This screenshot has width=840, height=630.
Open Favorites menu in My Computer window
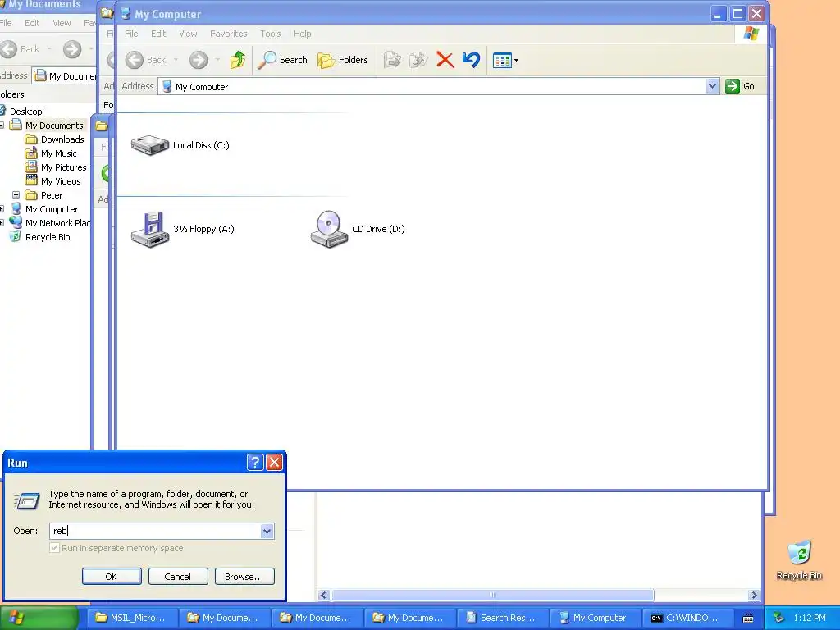(229, 33)
